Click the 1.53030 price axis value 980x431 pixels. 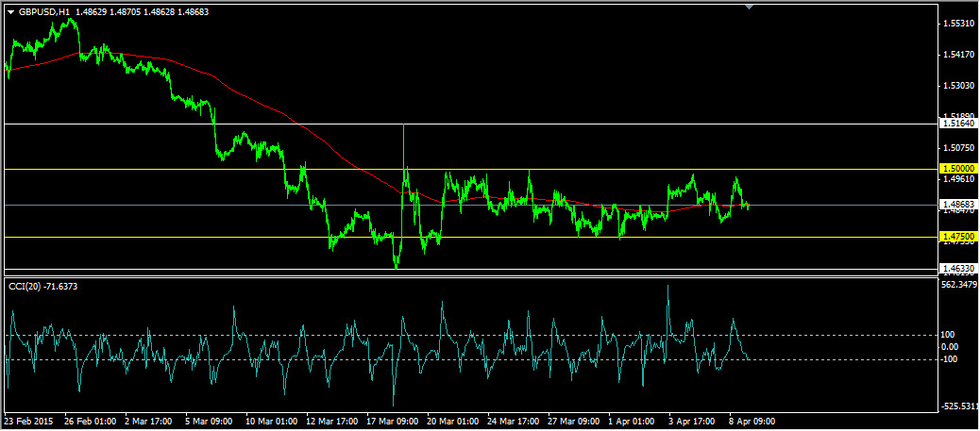tap(958, 86)
